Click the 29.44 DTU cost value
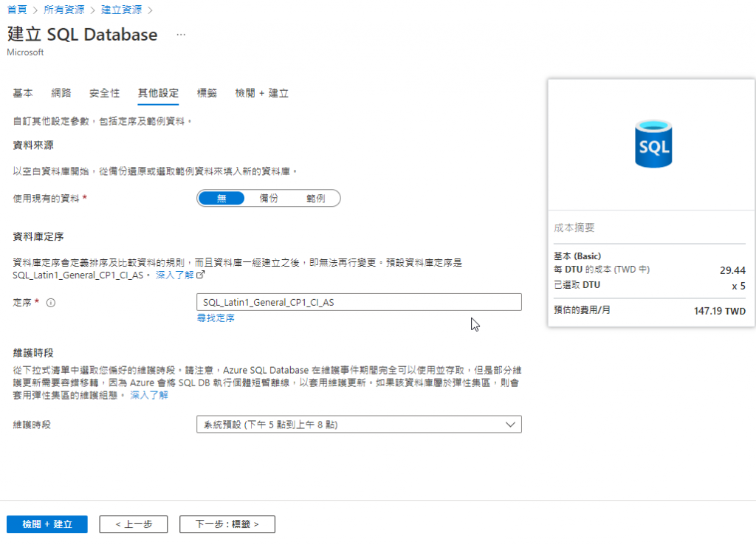Image resolution: width=756 pixels, height=545 pixels. (732, 270)
